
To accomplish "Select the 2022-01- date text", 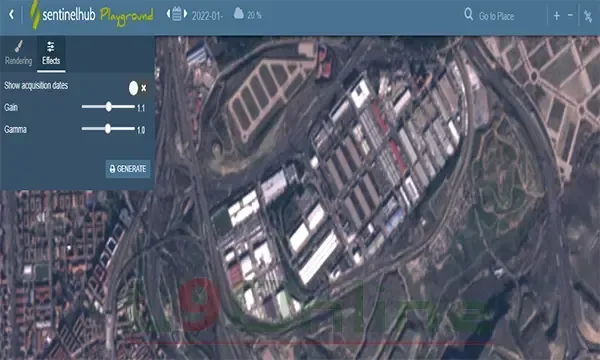I will coord(207,16).
